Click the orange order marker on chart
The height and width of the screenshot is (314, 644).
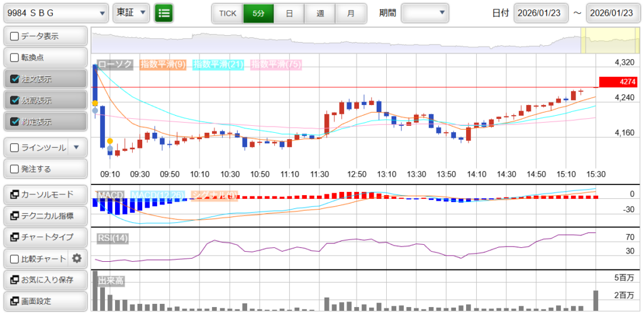(110, 141)
